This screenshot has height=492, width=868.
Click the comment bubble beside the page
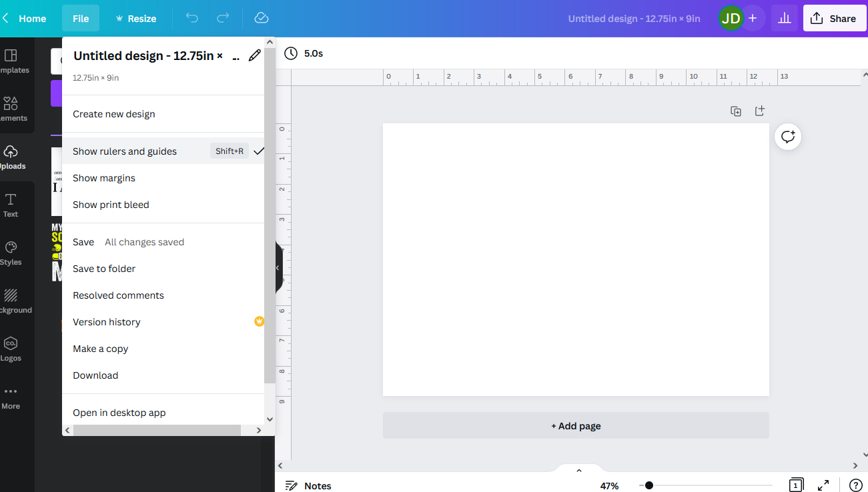[788, 136]
